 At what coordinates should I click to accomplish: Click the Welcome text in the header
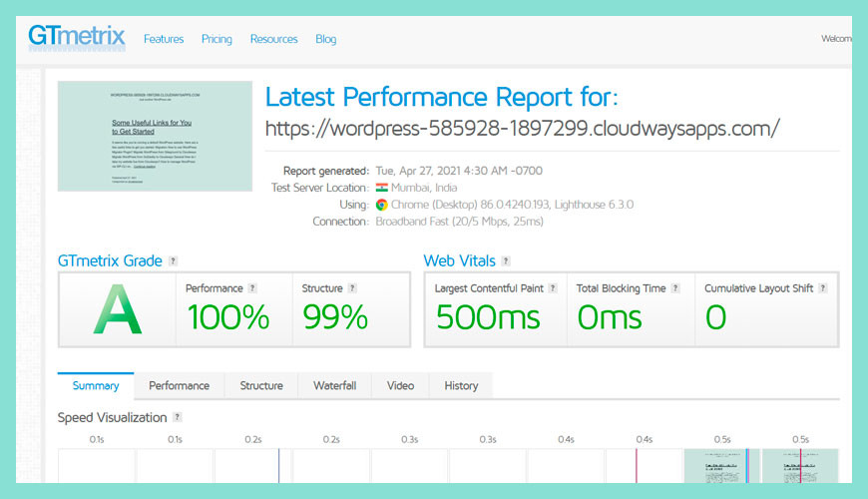(836, 39)
